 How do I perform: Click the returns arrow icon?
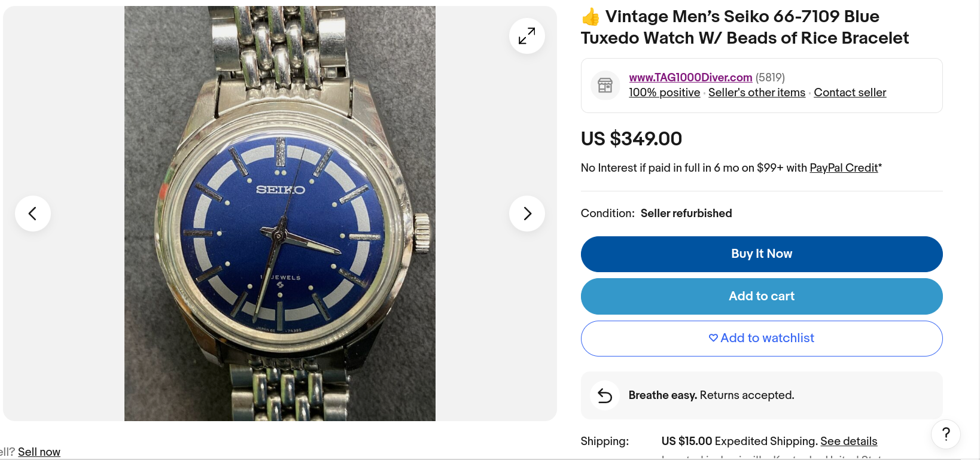click(x=605, y=395)
